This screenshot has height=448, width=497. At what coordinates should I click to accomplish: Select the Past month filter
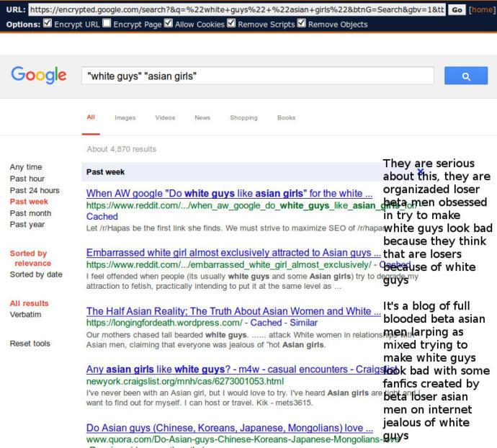point(30,213)
